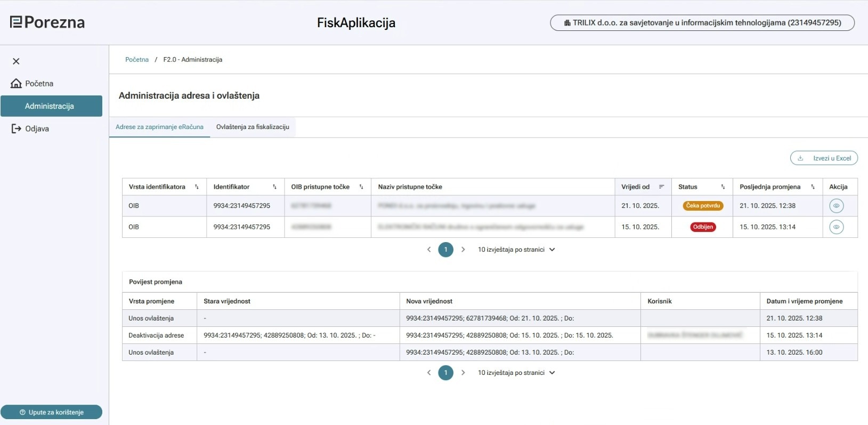Click new value ending 62781739468; Od: 21. 10. 2025.

490,318
